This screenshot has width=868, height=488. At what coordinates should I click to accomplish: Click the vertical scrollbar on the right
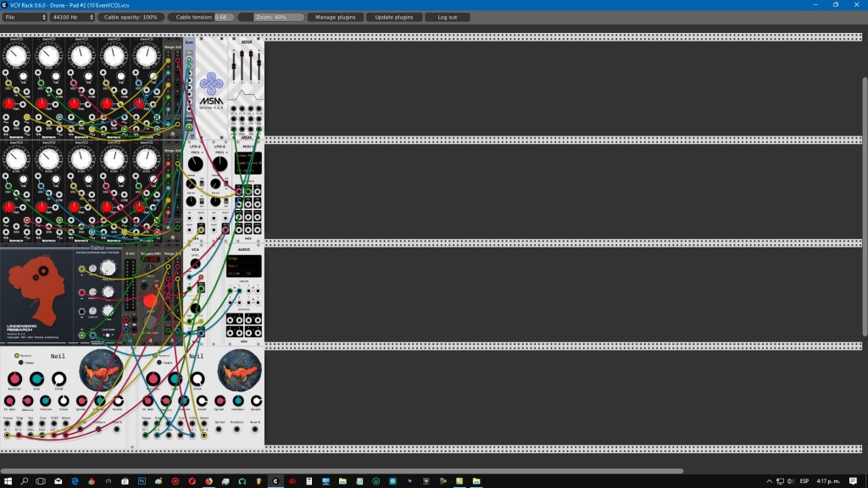tap(865, 207)
